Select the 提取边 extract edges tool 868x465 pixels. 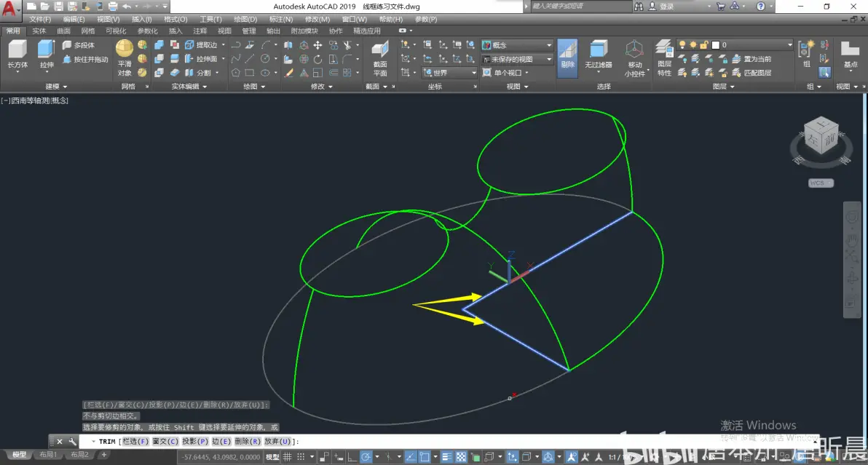coord(202,45)
